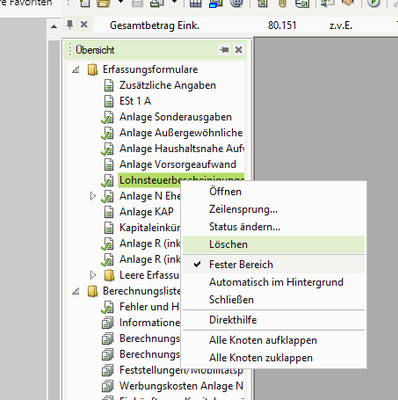Click the form icon next to ESt 1 A
The width and height of the screenshot is (398, 400).
point(109,101)
